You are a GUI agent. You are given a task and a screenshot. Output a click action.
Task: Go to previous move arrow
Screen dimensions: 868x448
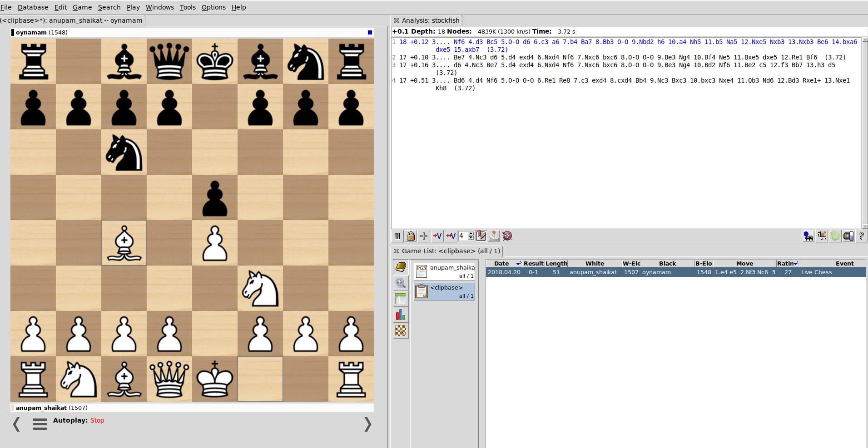(x=16, y=424)
